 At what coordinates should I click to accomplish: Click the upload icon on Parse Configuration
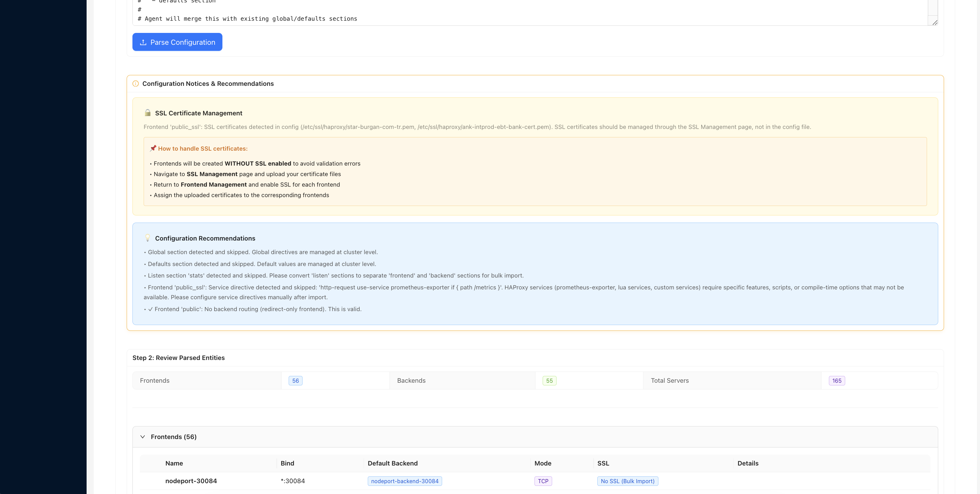143,42
